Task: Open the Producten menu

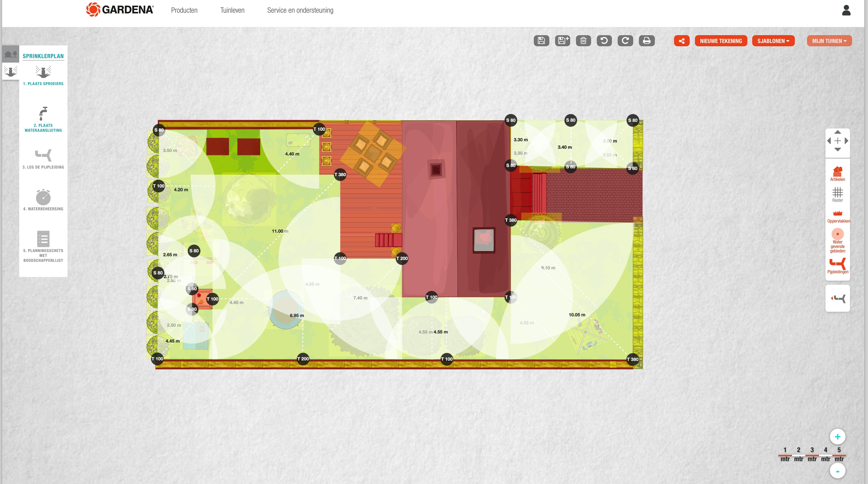Action: tap(184, 10)
